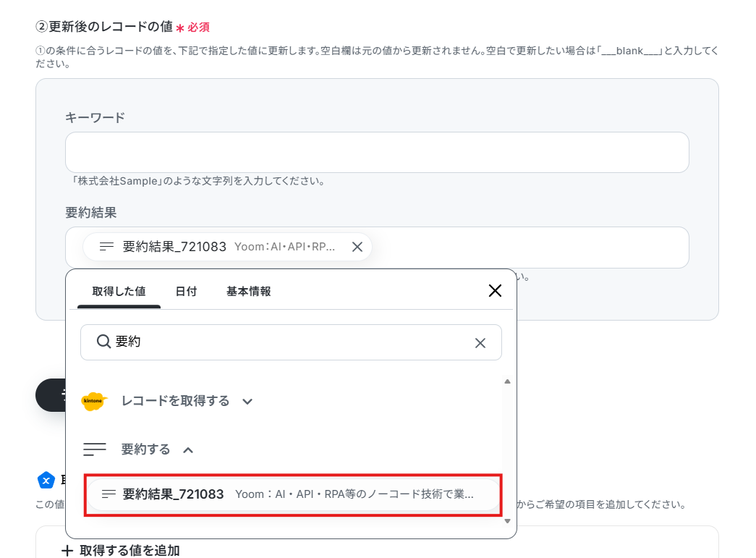The image size is (756, 558).
Task: Click the scrollbar up arrow in popup
Action: pos(507,381)
